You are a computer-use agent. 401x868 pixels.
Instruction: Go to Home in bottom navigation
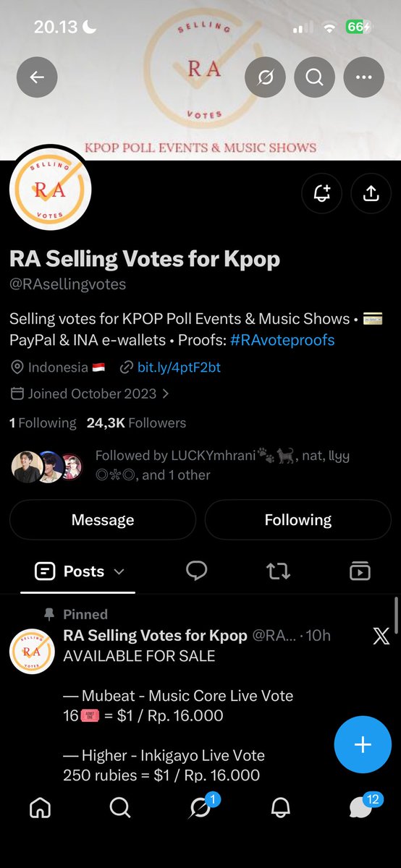[40, 807]
